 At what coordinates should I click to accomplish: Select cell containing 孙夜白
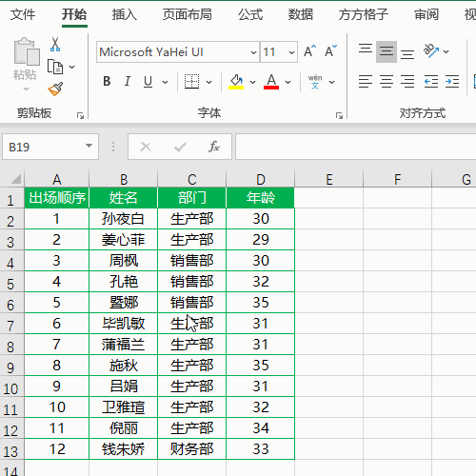[x=123, y=219]
